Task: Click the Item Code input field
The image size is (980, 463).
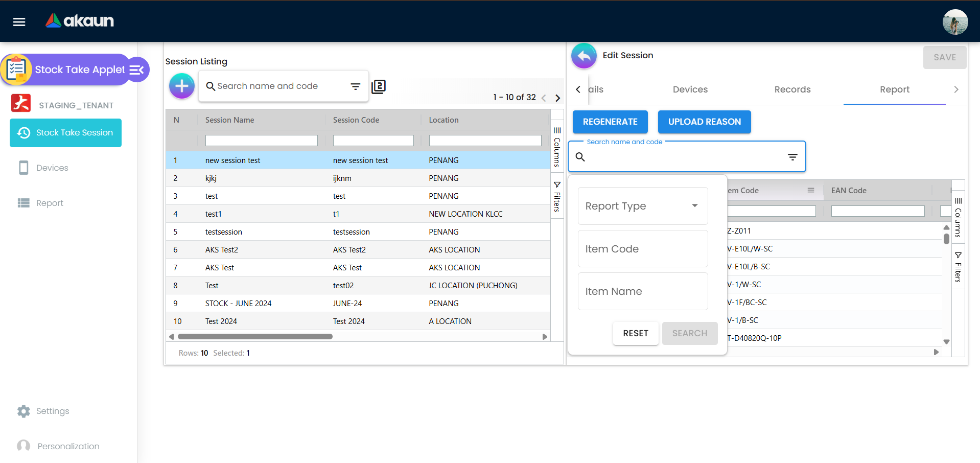Action: (x=642, y=249)
